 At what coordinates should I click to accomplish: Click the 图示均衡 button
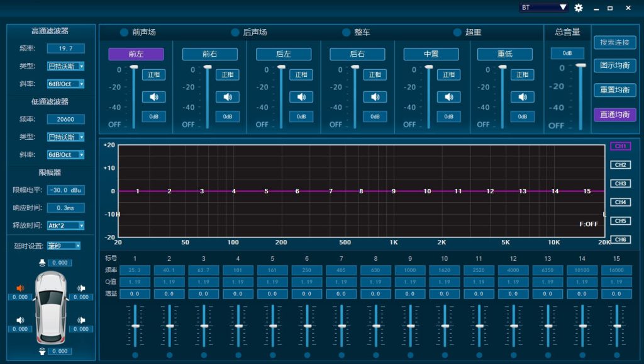point(615,65)
